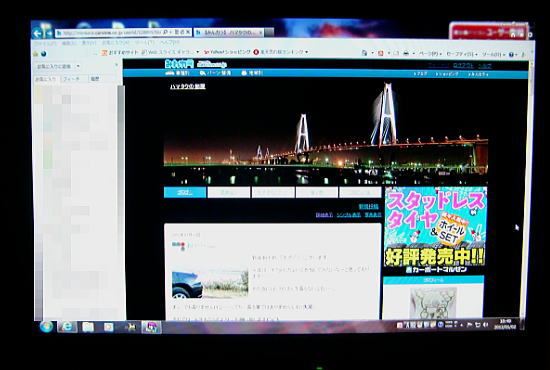
Task: Click the home page icon in the command bar
Action: click(364, 53)
